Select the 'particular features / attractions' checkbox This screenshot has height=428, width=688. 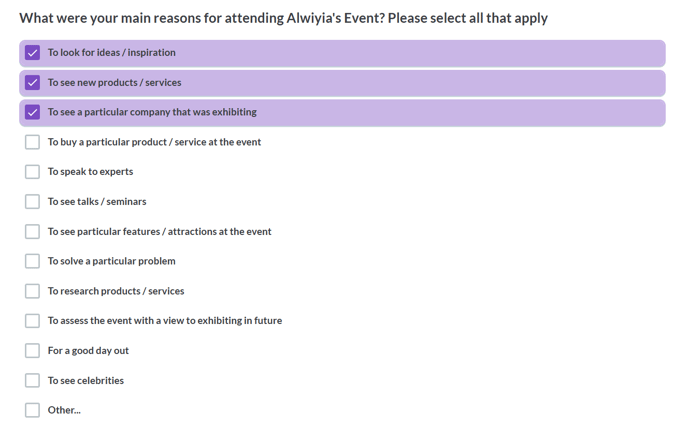point(33,232)
